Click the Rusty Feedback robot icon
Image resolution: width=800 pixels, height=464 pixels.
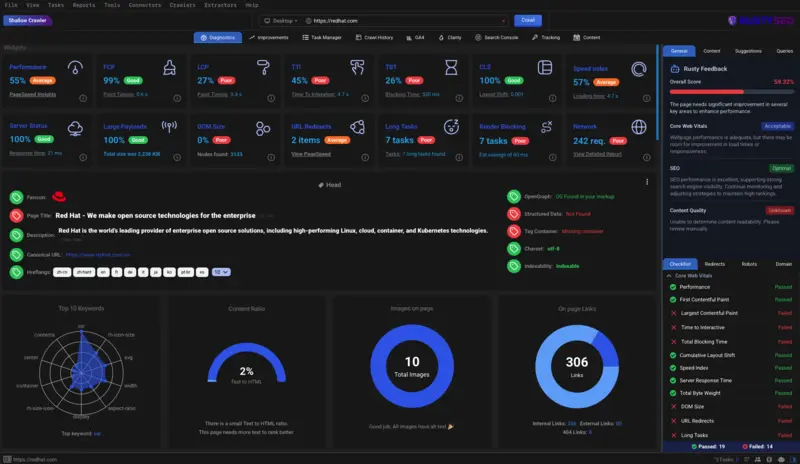(x=675, y=68)
